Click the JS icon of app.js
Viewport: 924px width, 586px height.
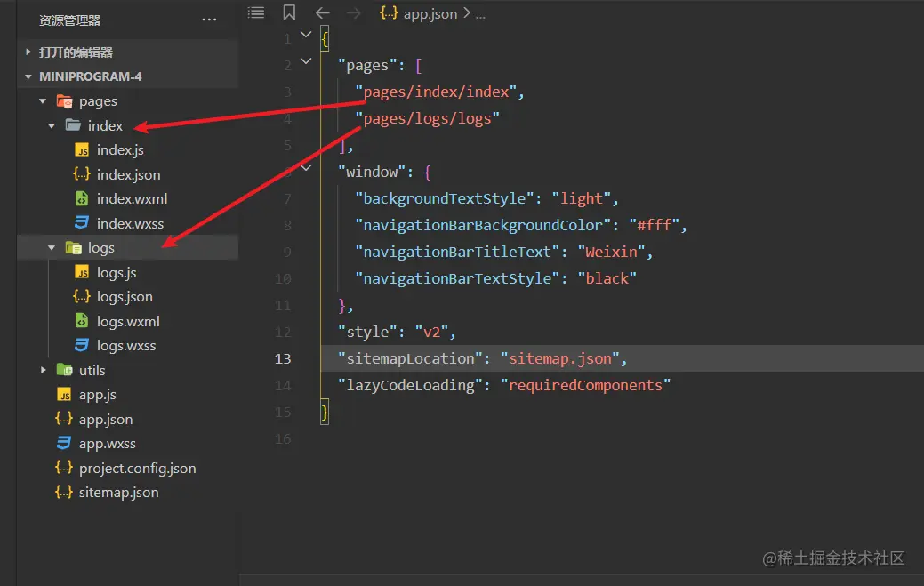point(64,395)
